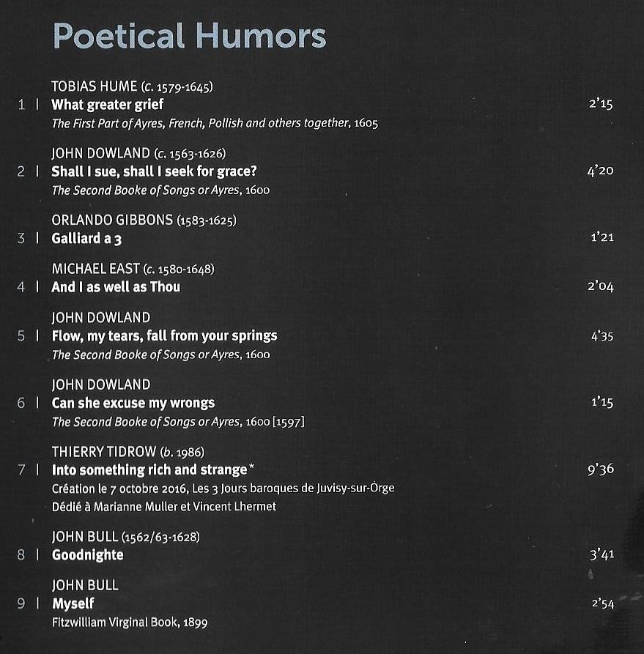644x654 pixels.
Task: Click the Fitzwilliam Virginal Book, 1899 source line
Action: click(130, 623)
